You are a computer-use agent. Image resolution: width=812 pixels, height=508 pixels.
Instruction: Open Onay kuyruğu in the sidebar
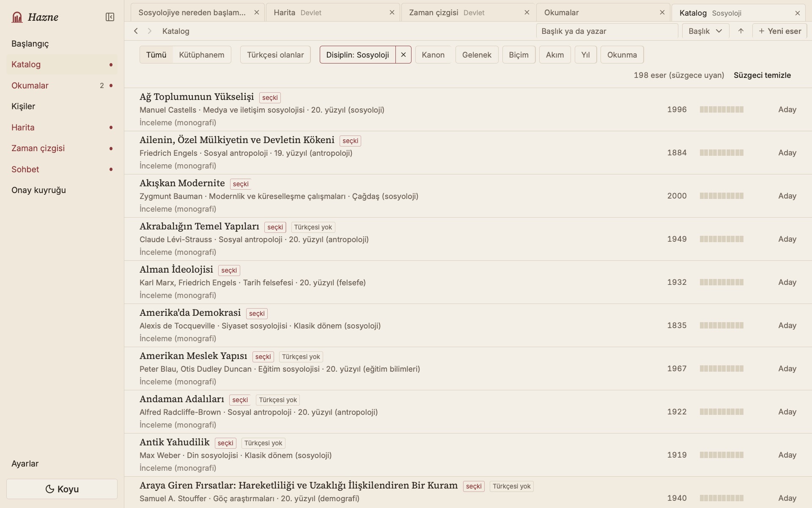[62, 190]
